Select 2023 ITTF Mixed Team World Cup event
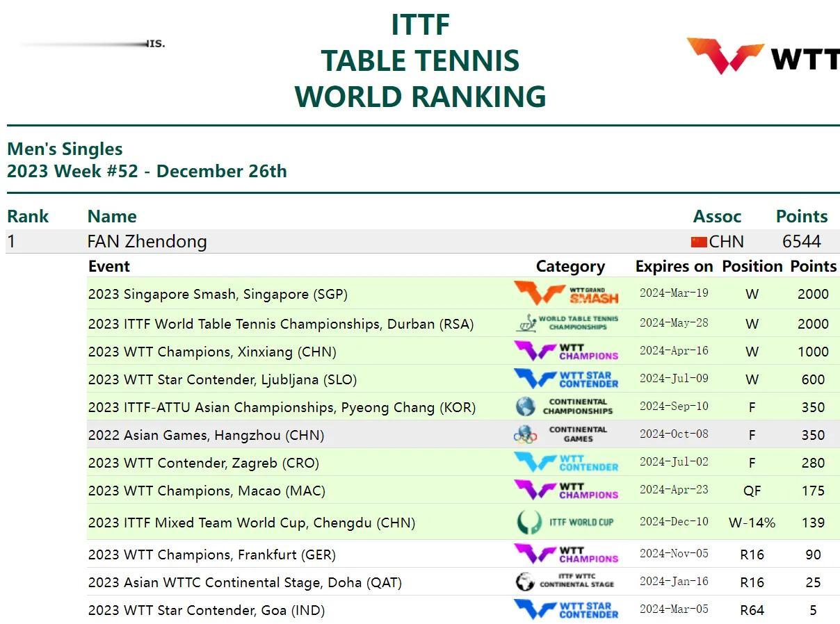 (x=252, y=523)
